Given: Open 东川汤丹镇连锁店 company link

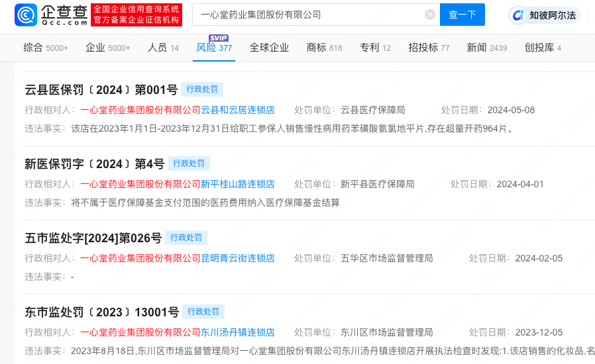Looking at the screenshot, I should 238,332.
